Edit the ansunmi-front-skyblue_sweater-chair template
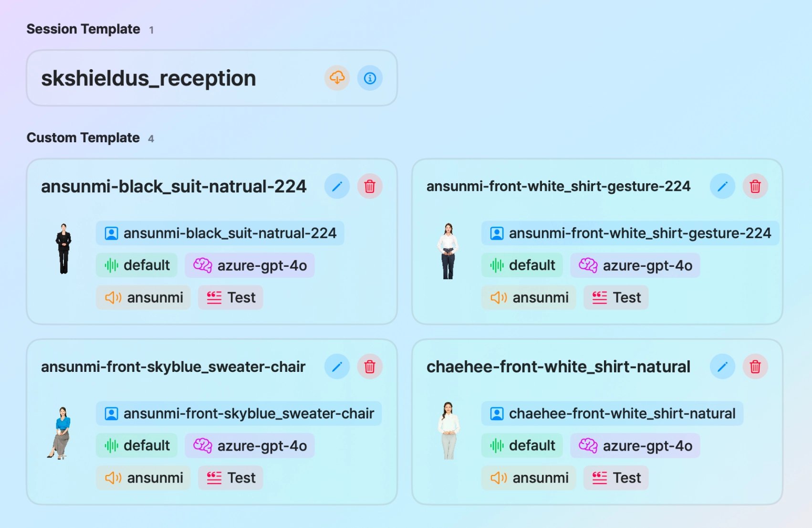812x528 pixels. pos(337,367)
